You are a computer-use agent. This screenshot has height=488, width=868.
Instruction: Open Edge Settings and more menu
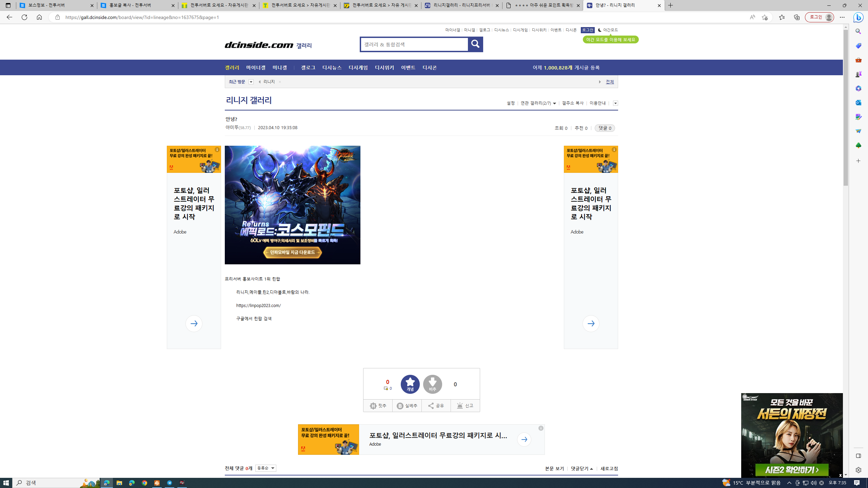click(x=842, y=17)
